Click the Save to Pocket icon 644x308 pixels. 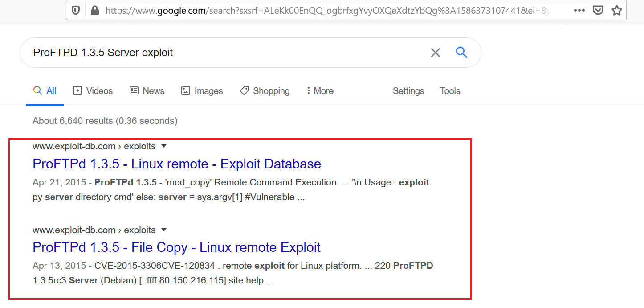599,11
